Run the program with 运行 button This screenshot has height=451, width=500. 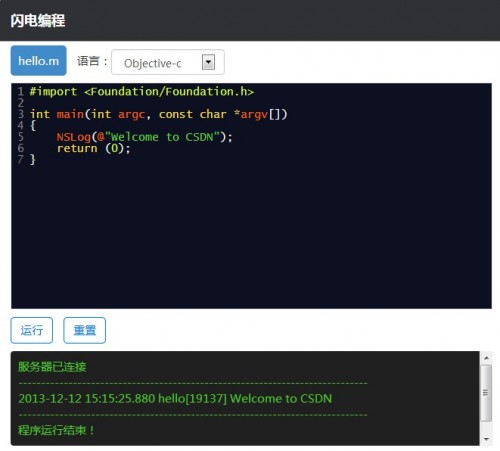(32, 330)
